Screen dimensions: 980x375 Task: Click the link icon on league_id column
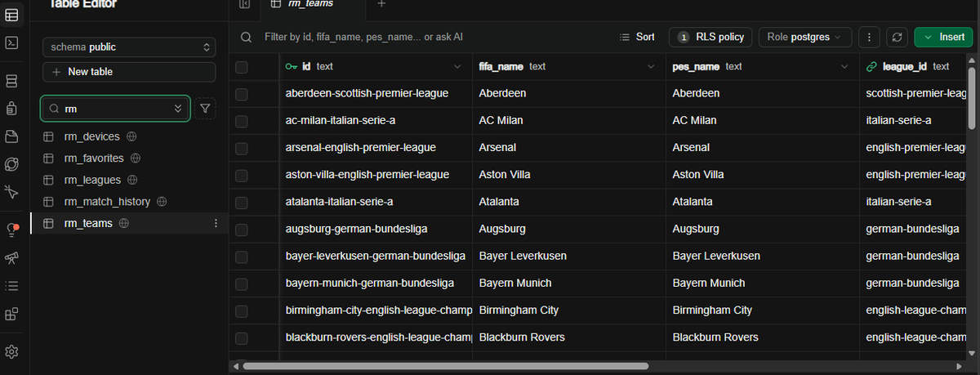(871, 66)
